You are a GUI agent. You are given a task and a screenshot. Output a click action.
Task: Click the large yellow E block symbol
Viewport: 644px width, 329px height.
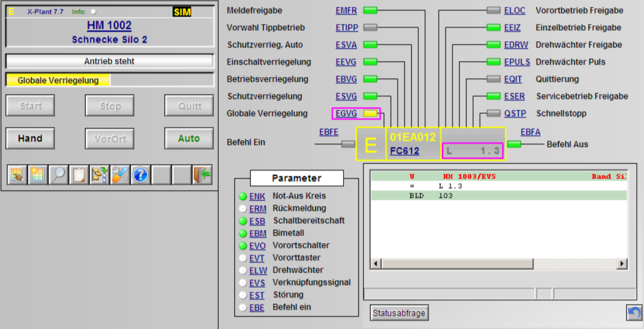(371, 144)
